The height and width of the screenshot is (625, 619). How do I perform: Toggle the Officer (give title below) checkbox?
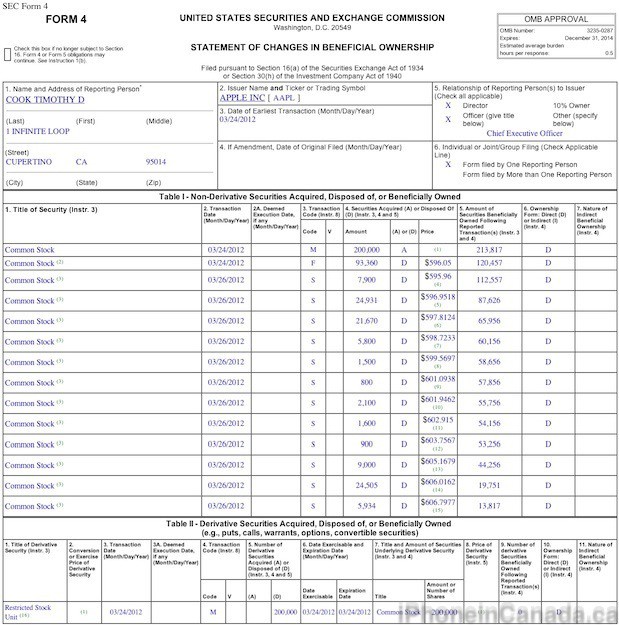(x=447, y=118)
